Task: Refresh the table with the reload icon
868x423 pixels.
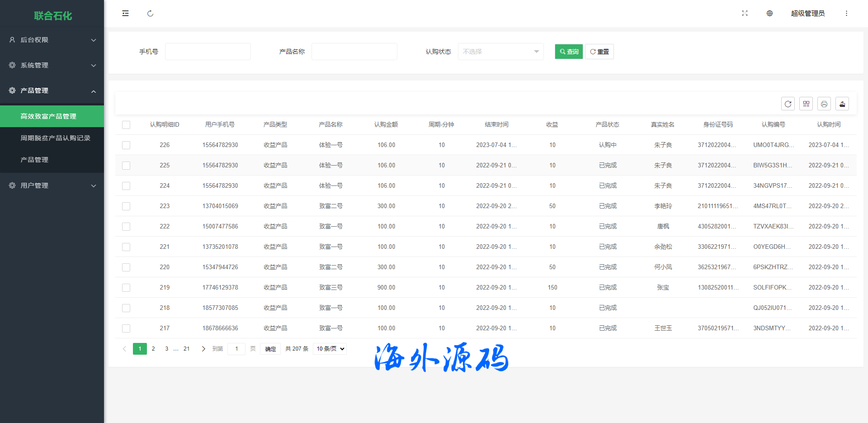Action: tap(788, 104)
